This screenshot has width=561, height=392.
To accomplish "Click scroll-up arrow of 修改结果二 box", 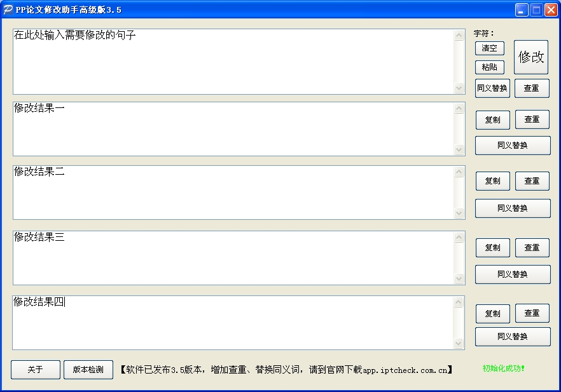I will coord(459,172).
